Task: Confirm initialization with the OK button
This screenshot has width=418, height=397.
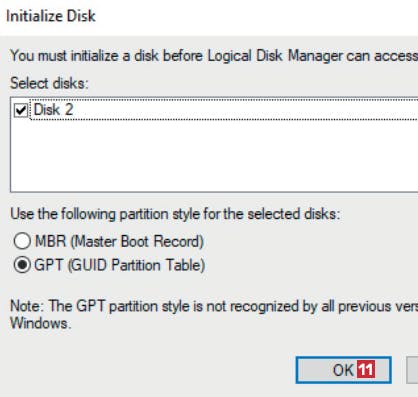Action: (x=343, y=370)
